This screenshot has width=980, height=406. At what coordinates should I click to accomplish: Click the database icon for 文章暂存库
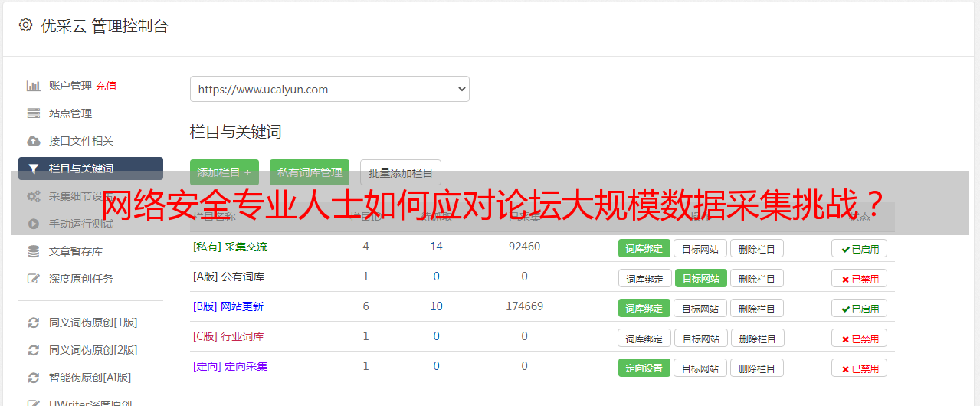[34, 251]
